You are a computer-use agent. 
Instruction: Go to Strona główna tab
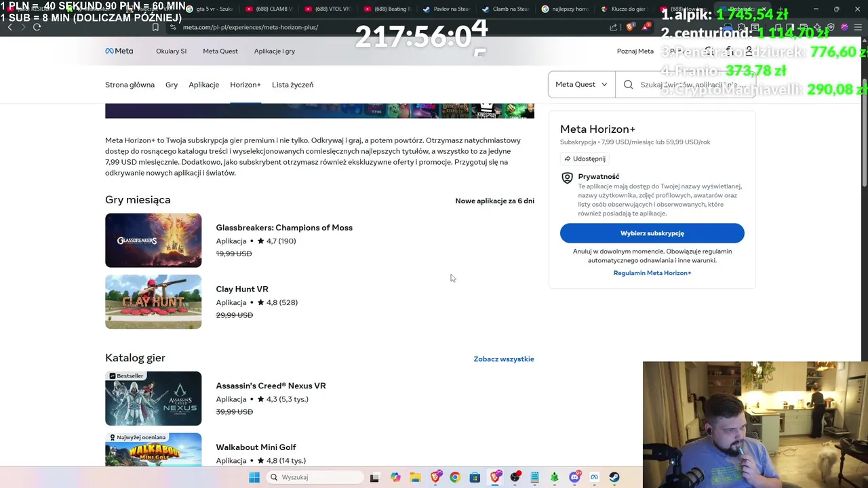[x=130, y=85]
